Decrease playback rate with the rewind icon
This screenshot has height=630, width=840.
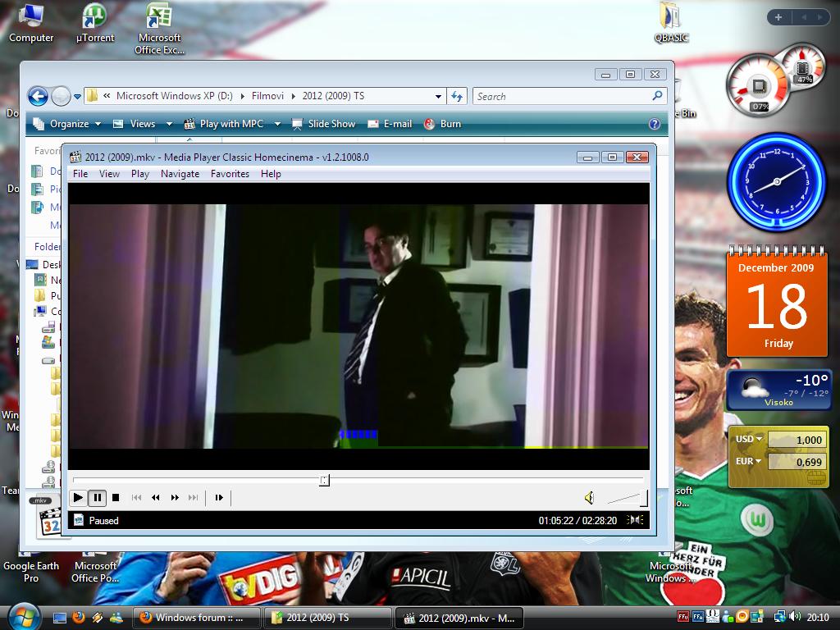pyautogui.click(x=156, y=498)
